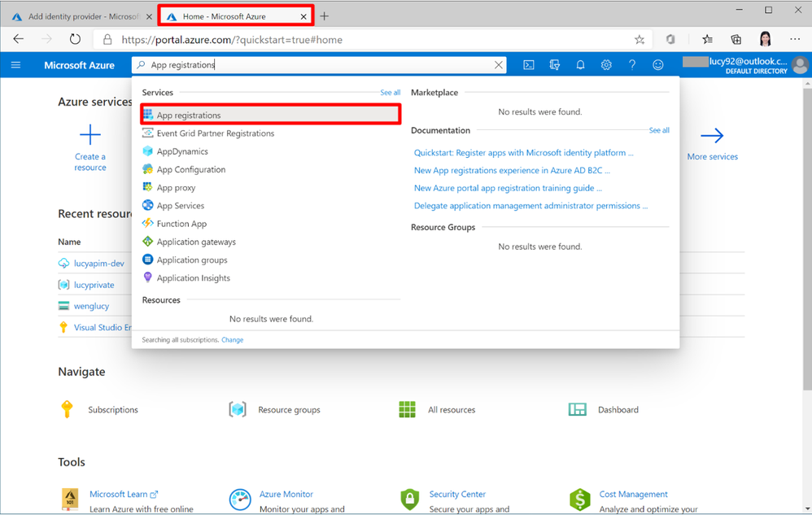Viewport: 812px width, 515px height.
Task: Open portal settings gear
Action: coord(606,65)
